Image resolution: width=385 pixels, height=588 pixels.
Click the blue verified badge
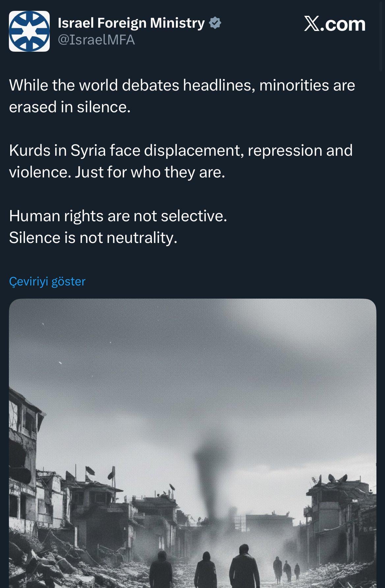[215, 23]
